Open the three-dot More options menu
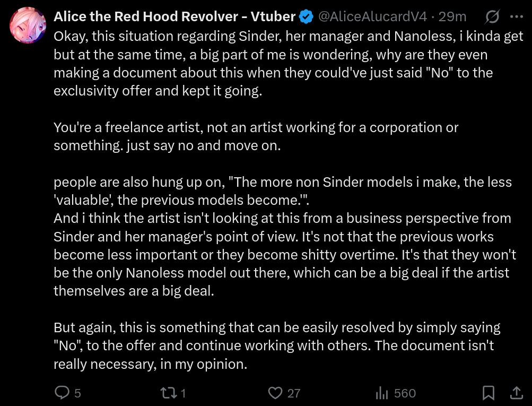The height and width of the screenshot is (406, 532). coord(516,17)
